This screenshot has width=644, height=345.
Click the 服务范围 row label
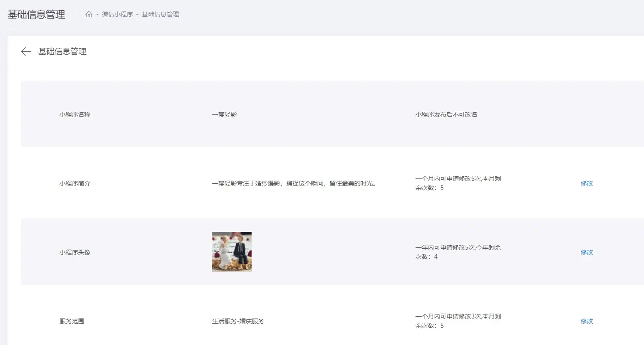tap(72, 321)
